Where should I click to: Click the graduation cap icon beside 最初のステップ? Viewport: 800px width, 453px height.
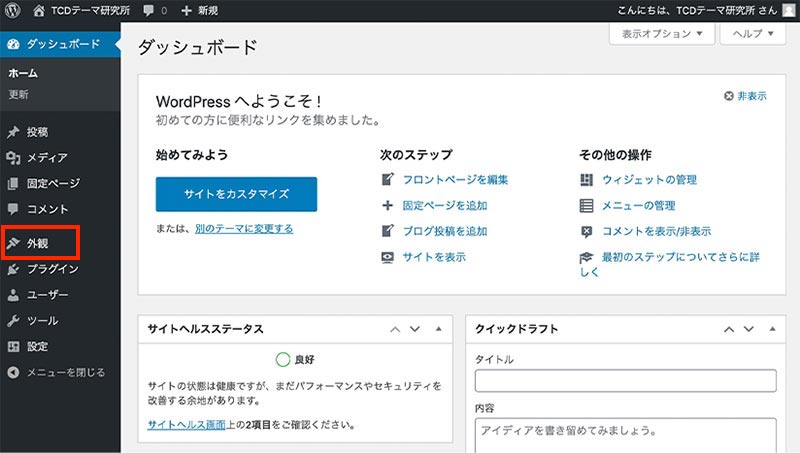point(587,257)
